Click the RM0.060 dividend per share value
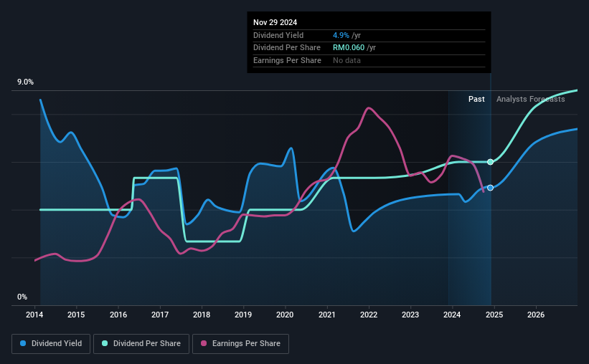589x364 pixels. point(349,48)
